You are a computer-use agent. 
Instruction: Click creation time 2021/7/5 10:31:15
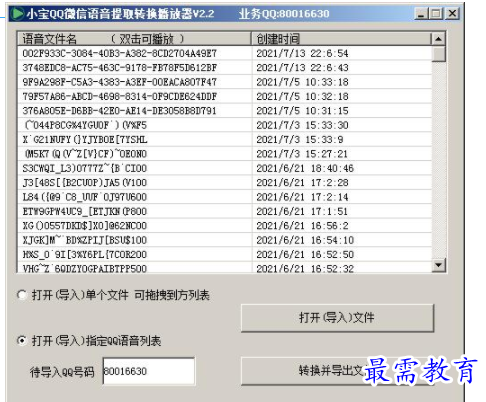point(302,111)
